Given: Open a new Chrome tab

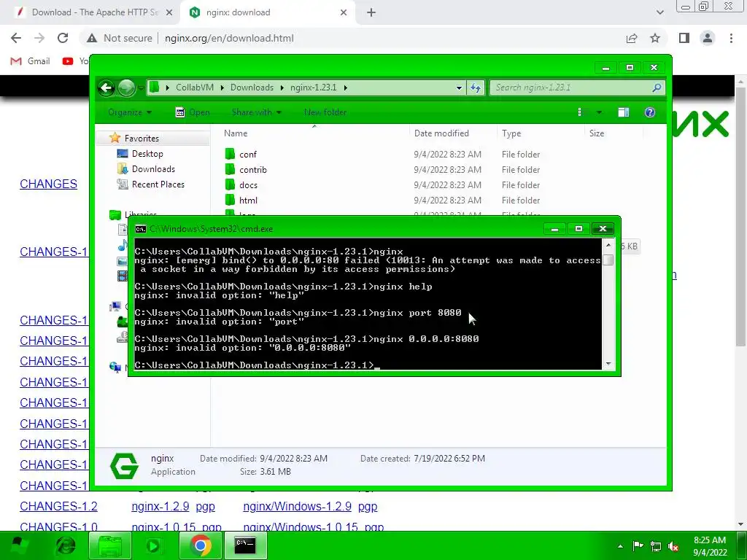Looking at the screenshot, I should [371, 12].
